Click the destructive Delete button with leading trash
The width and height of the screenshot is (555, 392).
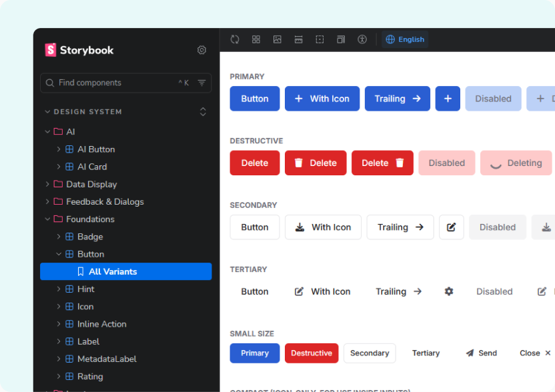(x=316, y=163)
